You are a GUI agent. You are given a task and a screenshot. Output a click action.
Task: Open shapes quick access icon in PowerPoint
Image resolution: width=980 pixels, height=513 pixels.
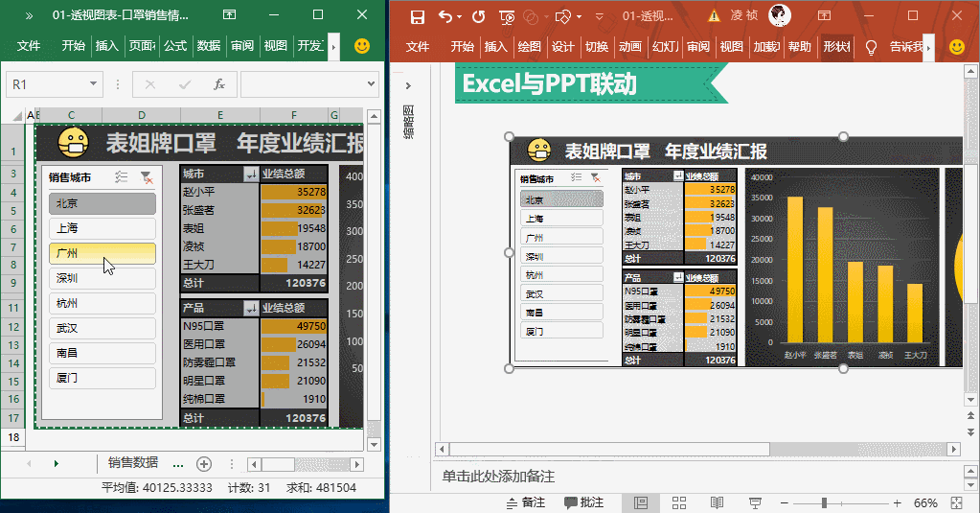point(563,17)
